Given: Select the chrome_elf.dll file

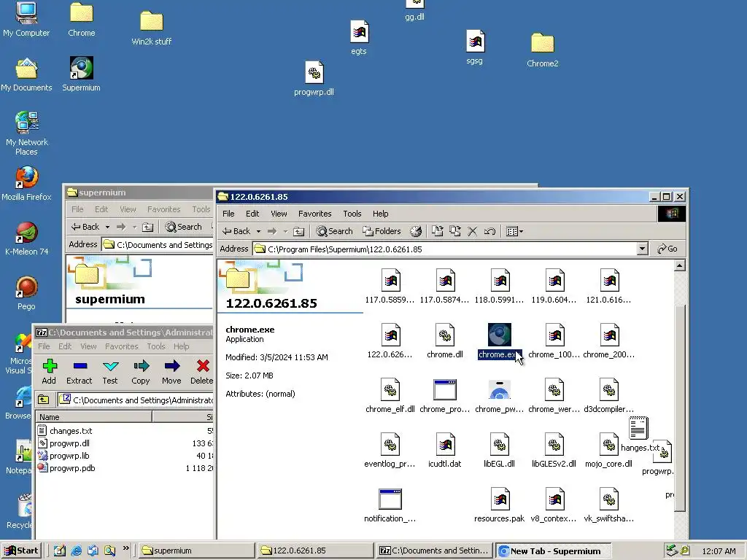Looking at the screenshot, I should point(390,395).
